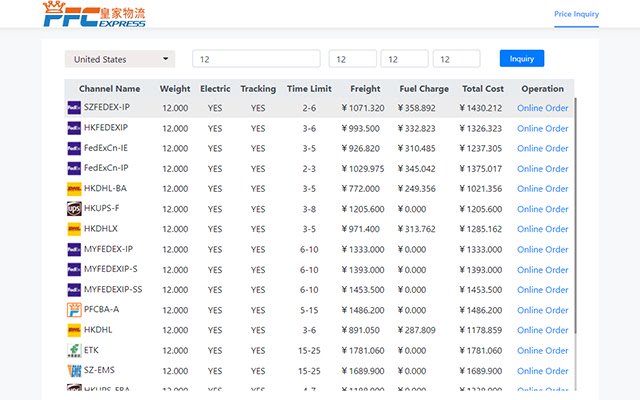Click the EMS icon beside SZ-EMS

point(74,370)
